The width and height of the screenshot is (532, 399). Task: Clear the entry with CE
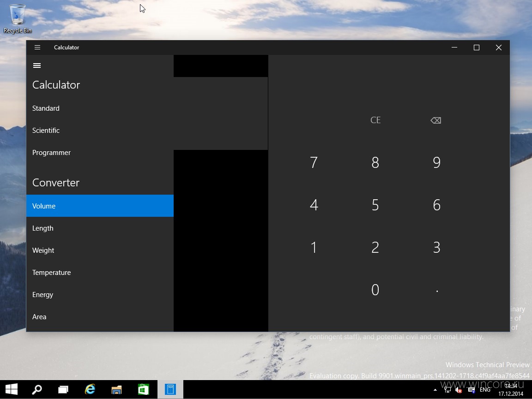pyautogui.click(x=375, y=120)
